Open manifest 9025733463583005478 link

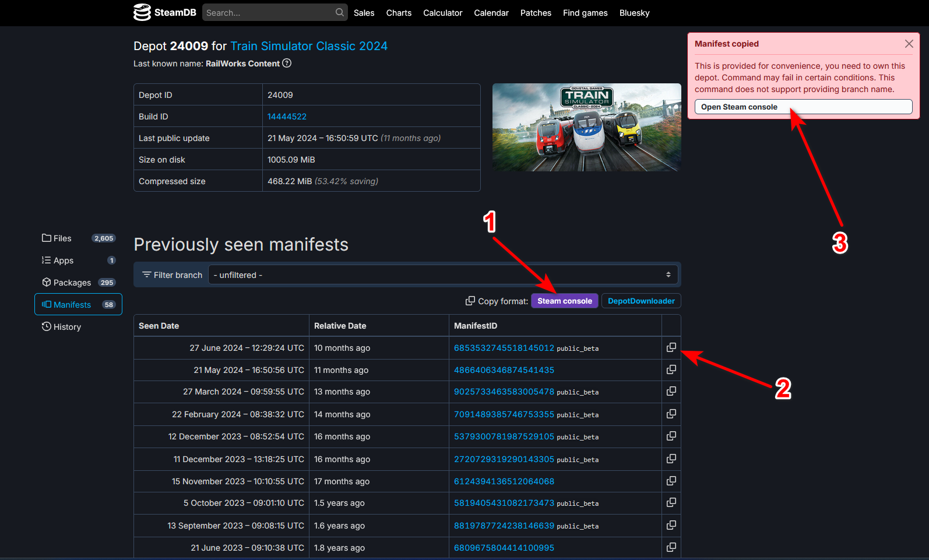tap(504, 391)
